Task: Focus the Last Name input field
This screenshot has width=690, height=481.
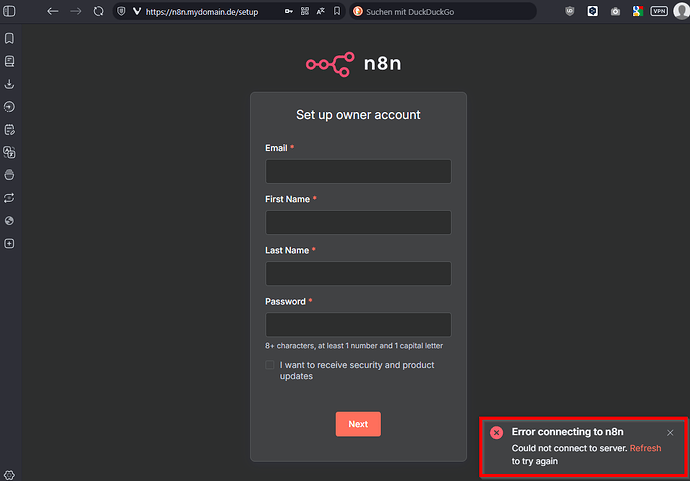Action: tap(358, 273)
